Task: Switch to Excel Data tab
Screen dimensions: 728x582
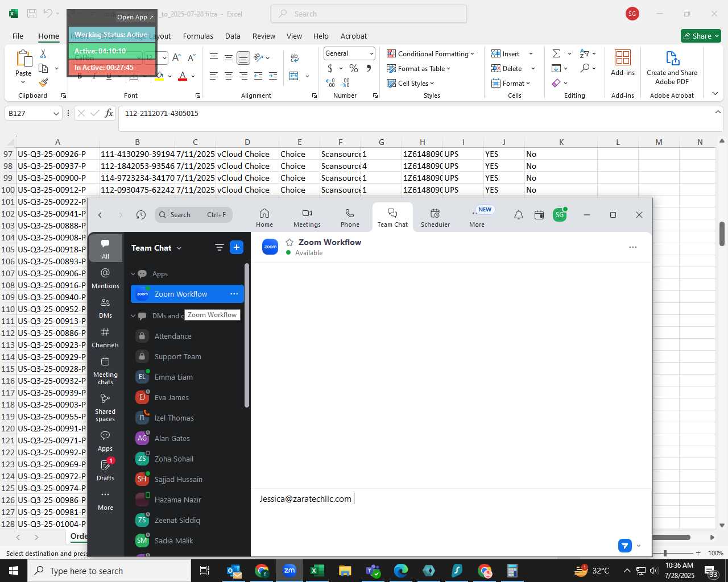Action: coord(233,36)
